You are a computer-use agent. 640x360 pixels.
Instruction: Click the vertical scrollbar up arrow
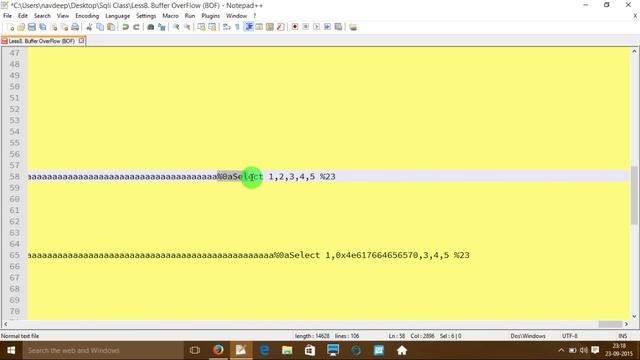click(x=634, y=51)
